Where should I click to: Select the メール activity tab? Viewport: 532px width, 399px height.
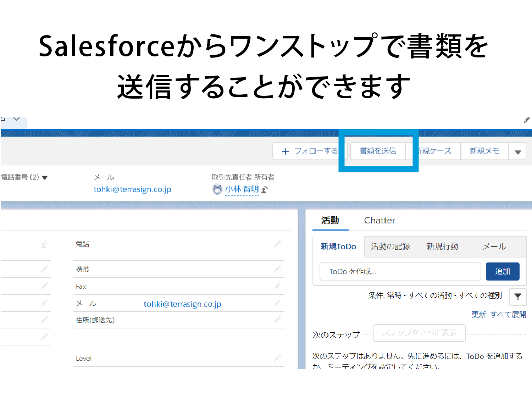[x=494, y=246]
